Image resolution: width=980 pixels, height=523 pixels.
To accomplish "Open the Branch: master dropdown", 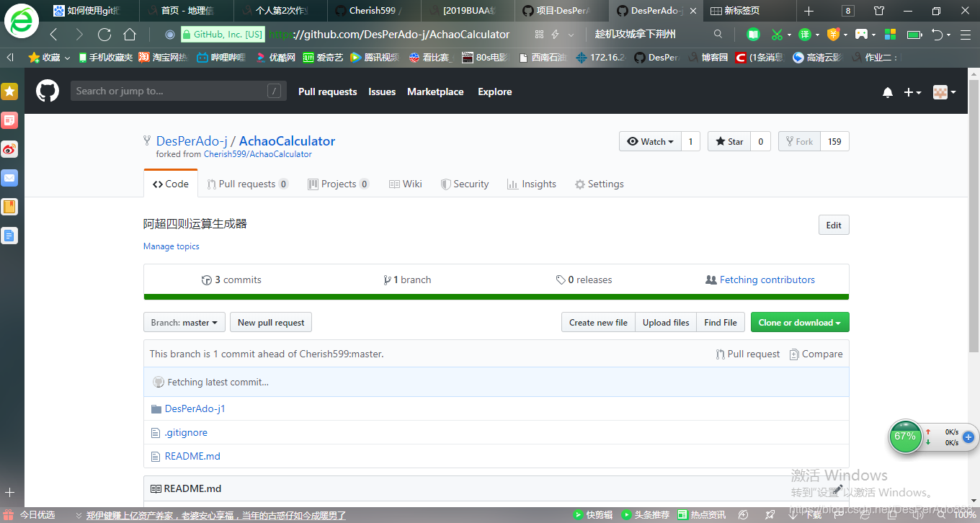I will click(184, 322).
